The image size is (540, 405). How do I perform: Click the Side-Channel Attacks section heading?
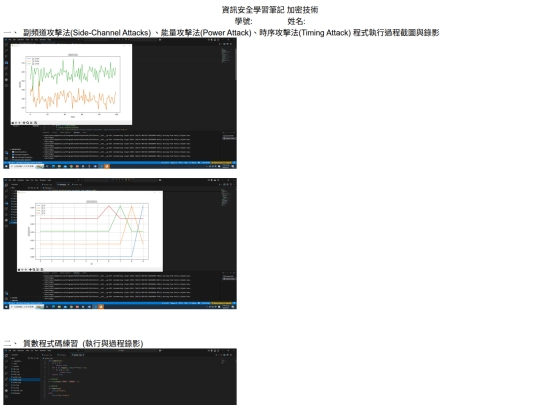(x=221, y=33)
